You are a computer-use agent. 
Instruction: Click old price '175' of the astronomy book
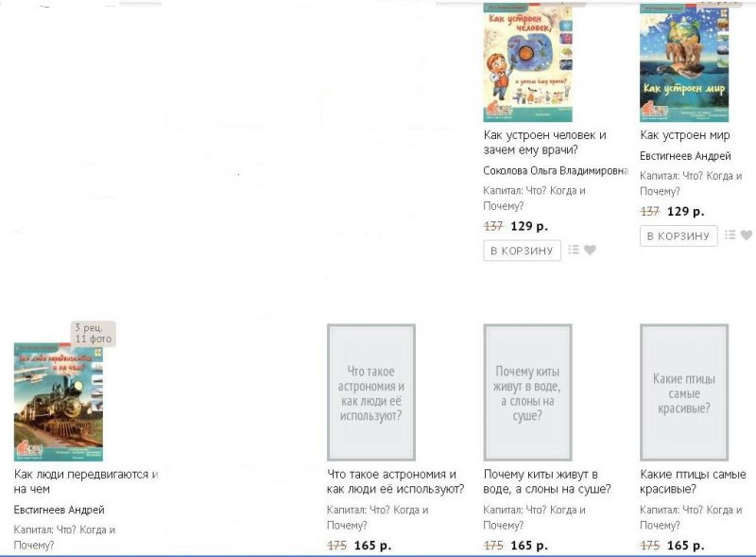(337, 546)
